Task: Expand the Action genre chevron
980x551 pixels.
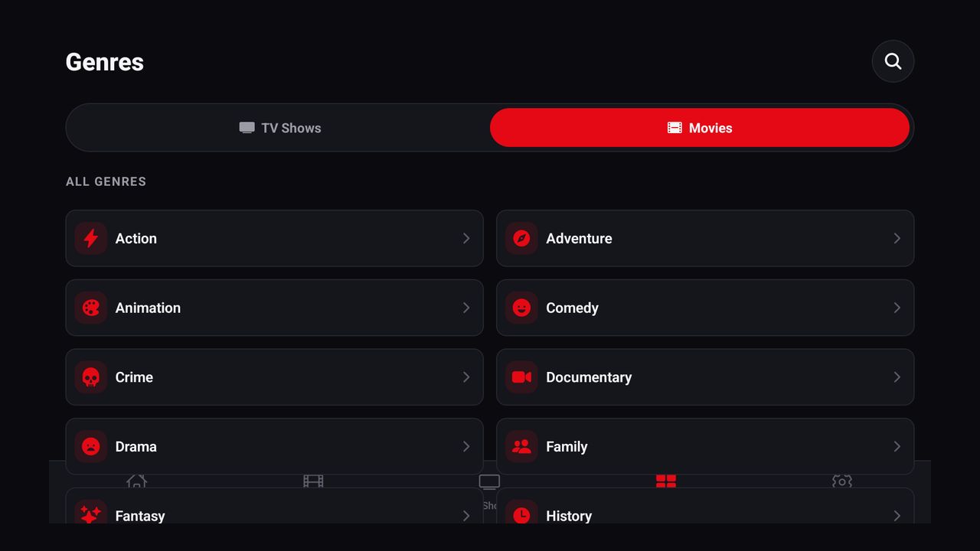Action: pos(466,238)
